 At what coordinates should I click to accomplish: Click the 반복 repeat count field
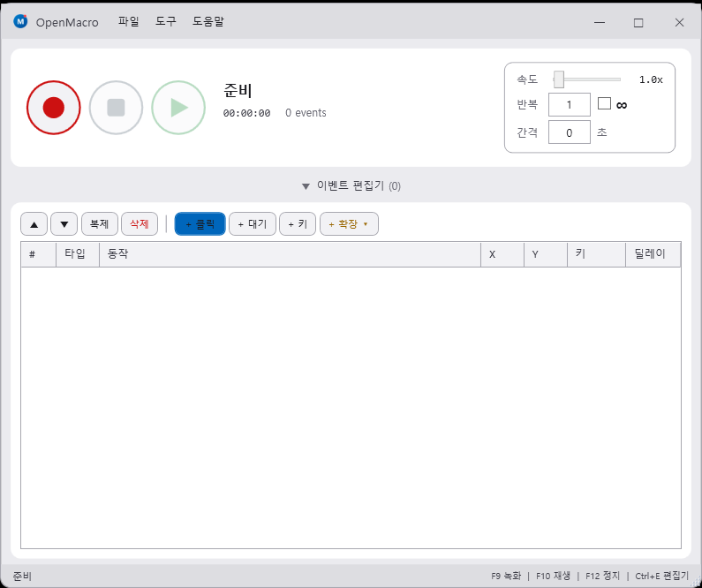pos(570,105)
